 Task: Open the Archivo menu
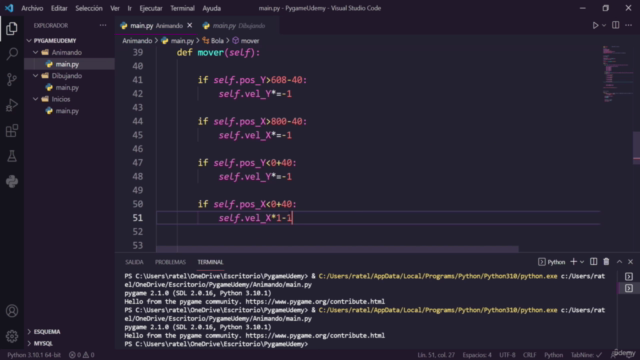[32, 8]
